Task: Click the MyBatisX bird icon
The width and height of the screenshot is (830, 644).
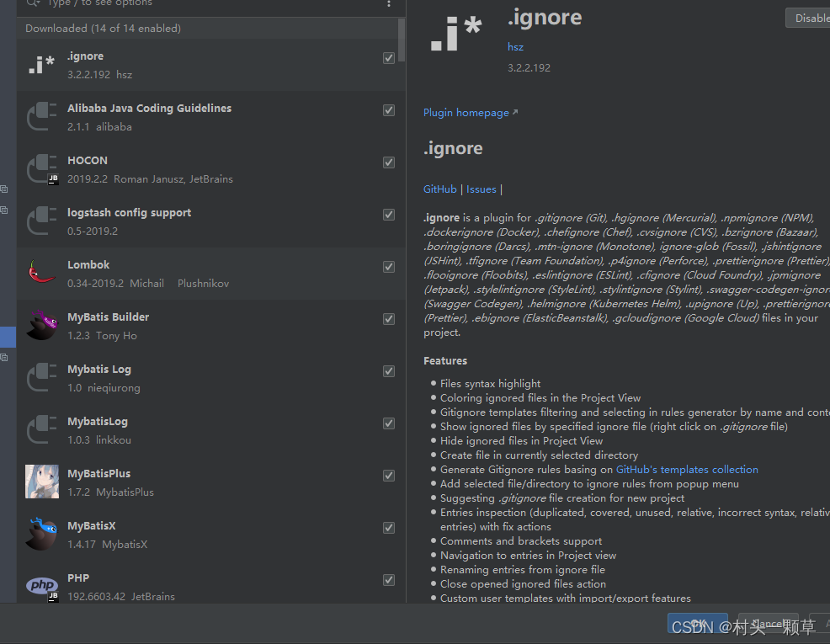Action: (42, 534)
